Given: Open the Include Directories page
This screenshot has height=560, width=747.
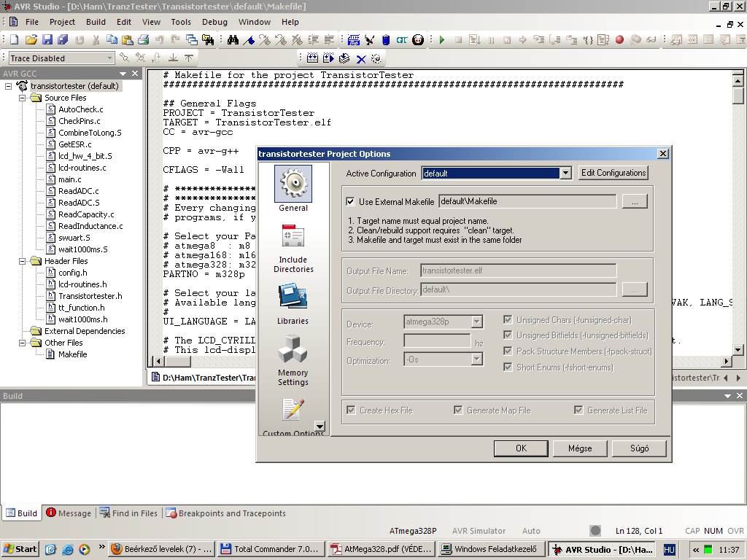Looking at the screenshot, I should click(293, 248).
